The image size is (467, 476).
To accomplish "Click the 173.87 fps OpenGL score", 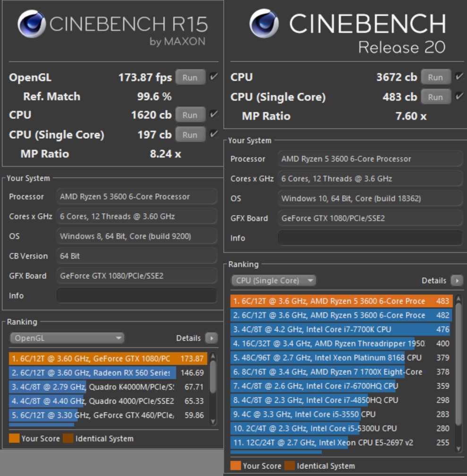I will tap(145, 77).
